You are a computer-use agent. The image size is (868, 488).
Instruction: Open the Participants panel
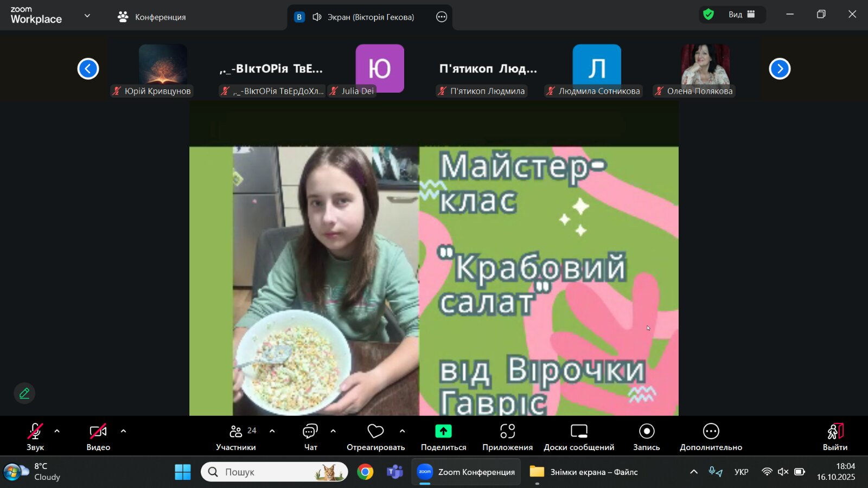pyautogui.click(x=236, y=437)
